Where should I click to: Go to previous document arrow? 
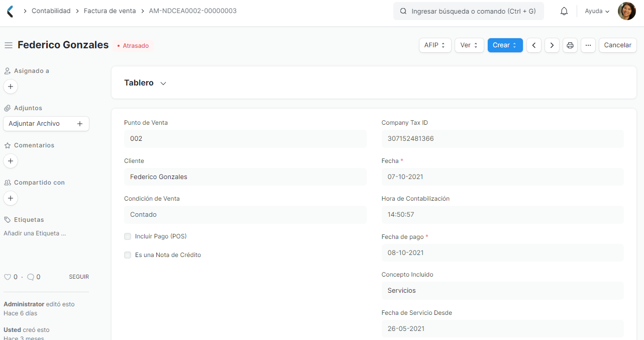point(533,45)
